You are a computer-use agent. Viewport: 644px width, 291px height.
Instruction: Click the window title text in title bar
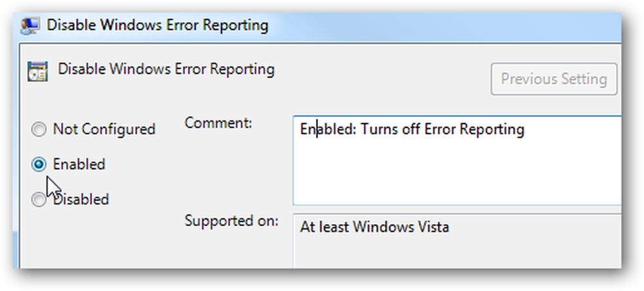pyautogui.click(x=157, y=26)
